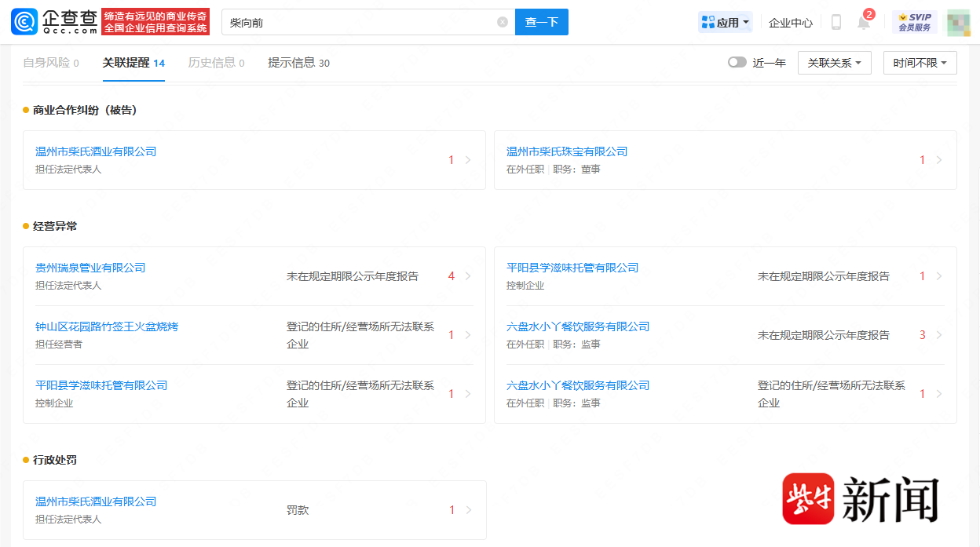Click 担任经营者 under 钟山区花园路竹签王火盆烧烤
Screen dimensions: 980x547
coord(59,345)
